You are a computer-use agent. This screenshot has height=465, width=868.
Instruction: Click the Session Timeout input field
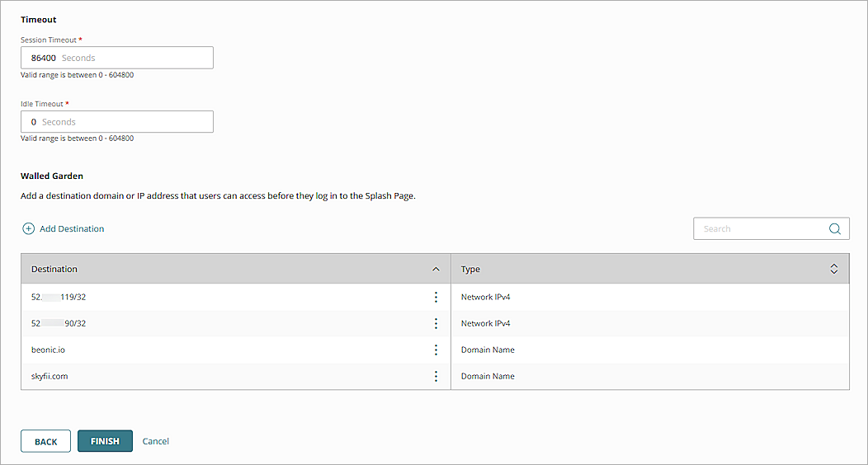pos(117,58)
